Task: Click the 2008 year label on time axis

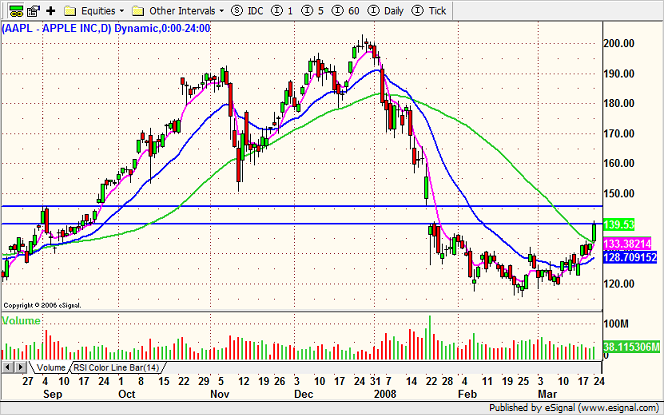Action: [x=384, y=394]
